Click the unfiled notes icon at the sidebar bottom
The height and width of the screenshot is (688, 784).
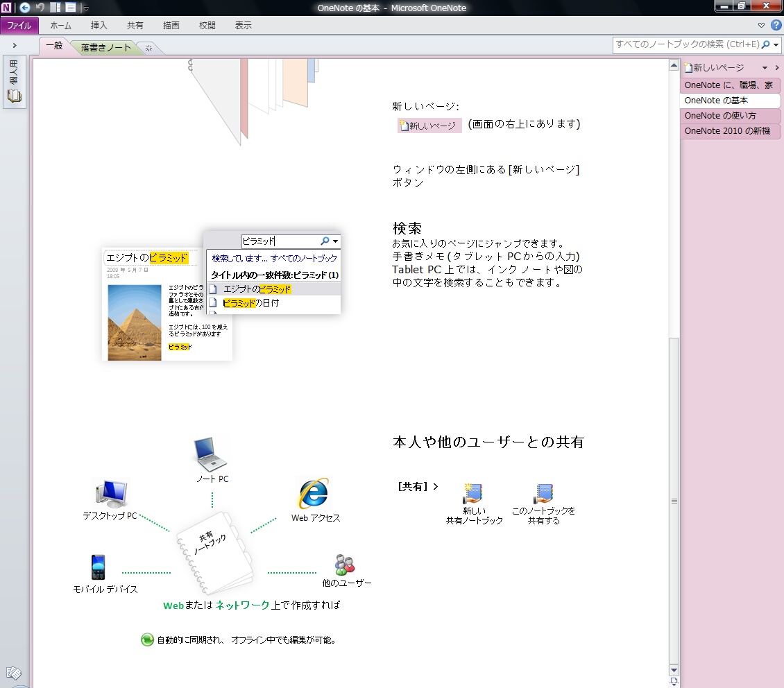pyautogui.click(x=13, y=673)
